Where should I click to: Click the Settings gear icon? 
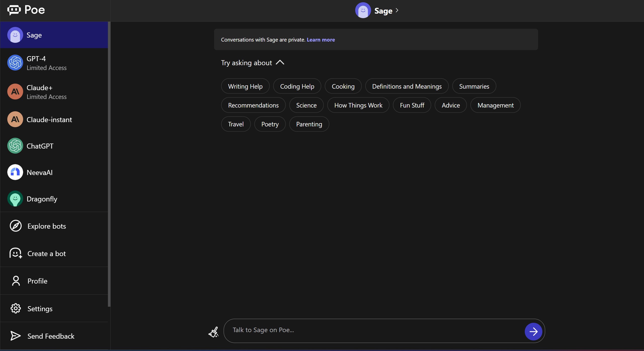click(x=16, y=308)
